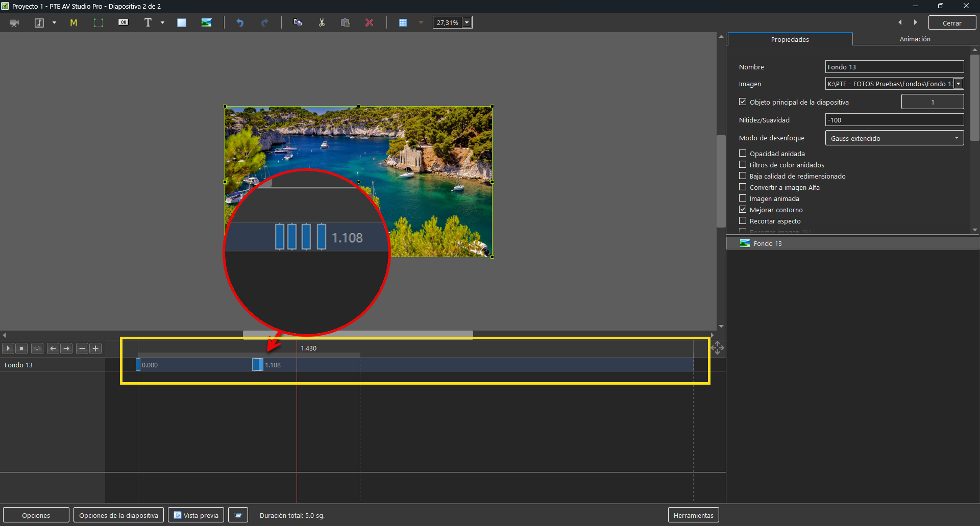Expand the zoom percentage dropdown
This screenshot has height=526, width=980.
click(x=467, y=22)
